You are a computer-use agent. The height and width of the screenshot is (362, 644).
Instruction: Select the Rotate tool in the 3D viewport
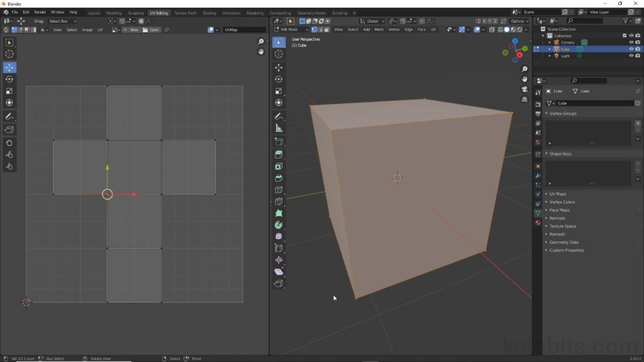point(279,79)
